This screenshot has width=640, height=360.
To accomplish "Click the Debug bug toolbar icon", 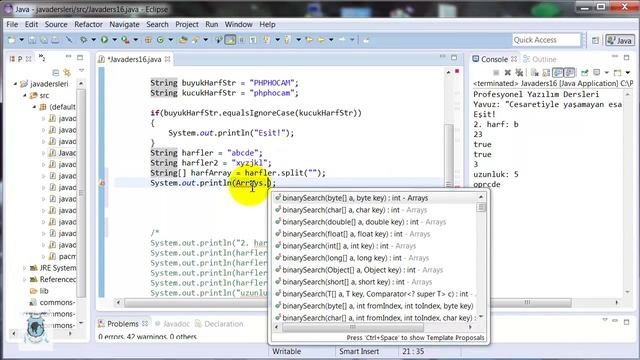I will pyautogui.click(x=83, y=40).
